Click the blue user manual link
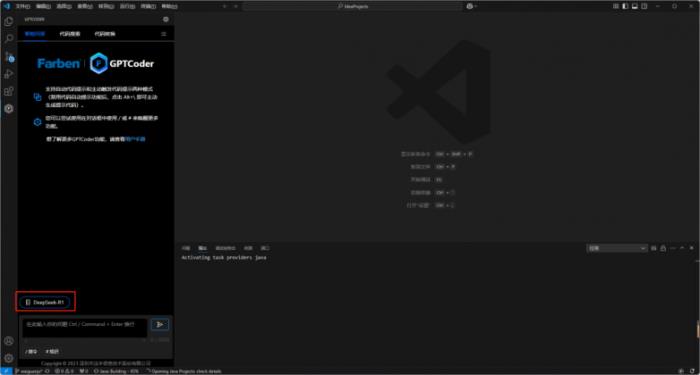 click(x=135, y=139)
